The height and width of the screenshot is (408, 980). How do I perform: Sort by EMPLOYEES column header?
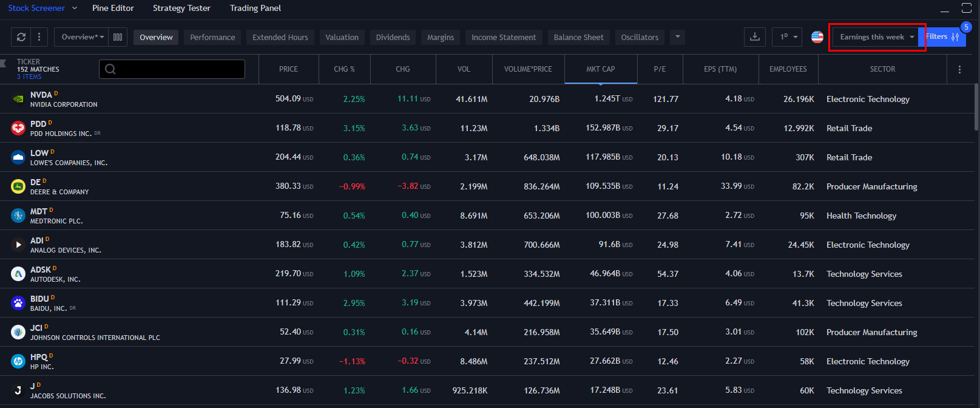(x=788, y=69)
